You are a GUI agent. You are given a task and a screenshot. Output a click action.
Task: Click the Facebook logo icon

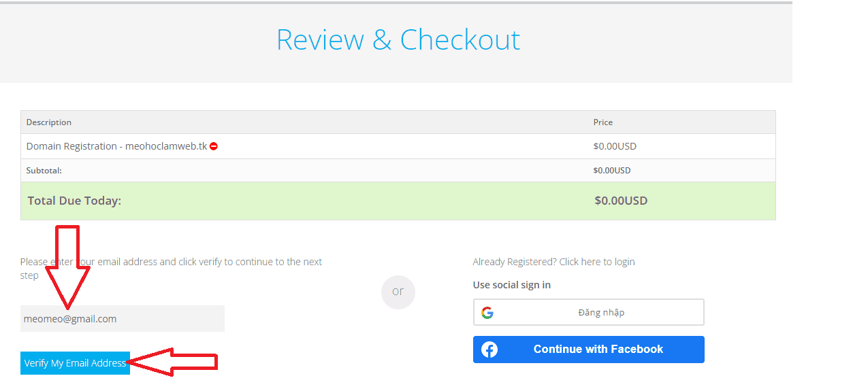tap(489, 350)
